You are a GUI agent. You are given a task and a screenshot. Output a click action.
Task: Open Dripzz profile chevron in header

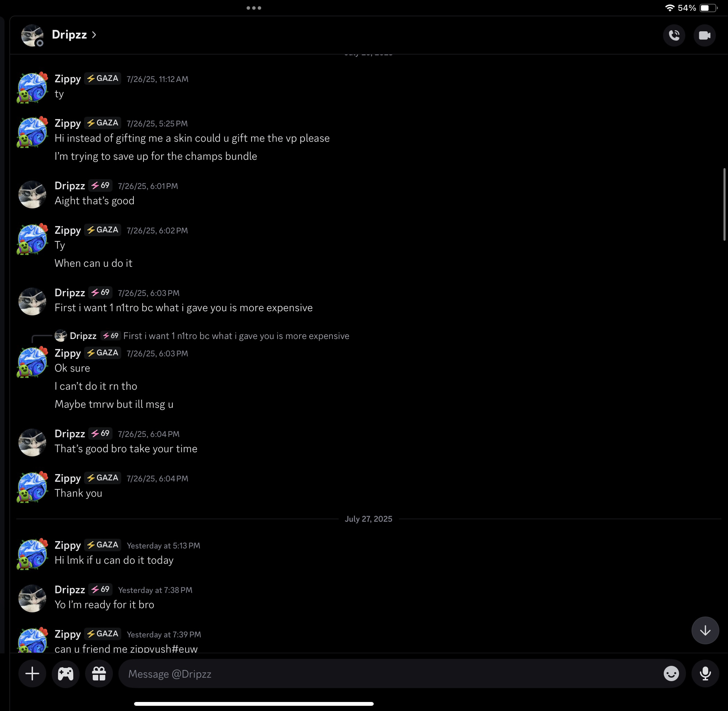click(94, 35)
